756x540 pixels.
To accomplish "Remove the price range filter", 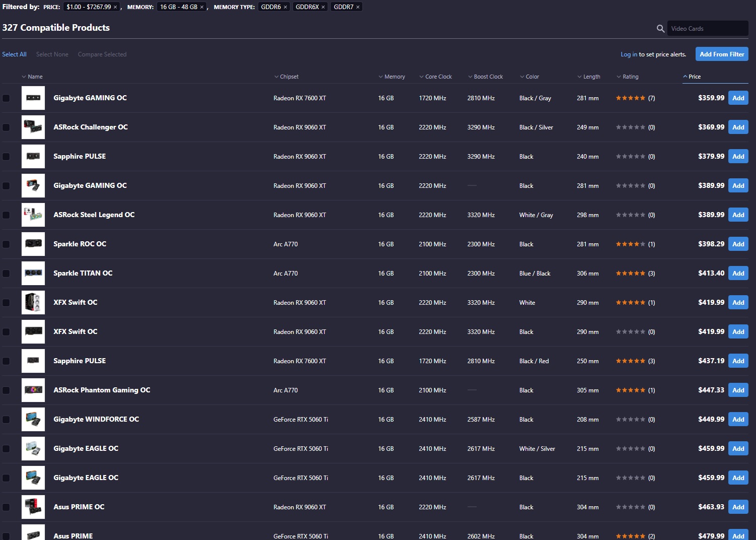I will click(115, 7).
